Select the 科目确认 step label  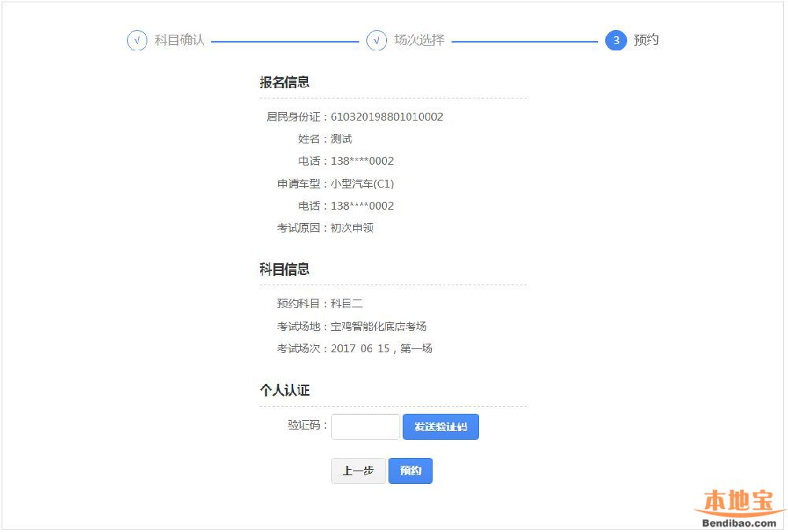[180, 39]
